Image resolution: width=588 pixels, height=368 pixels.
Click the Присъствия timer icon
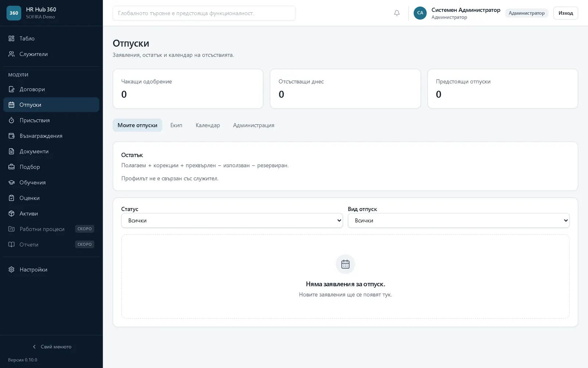(11, 120)
